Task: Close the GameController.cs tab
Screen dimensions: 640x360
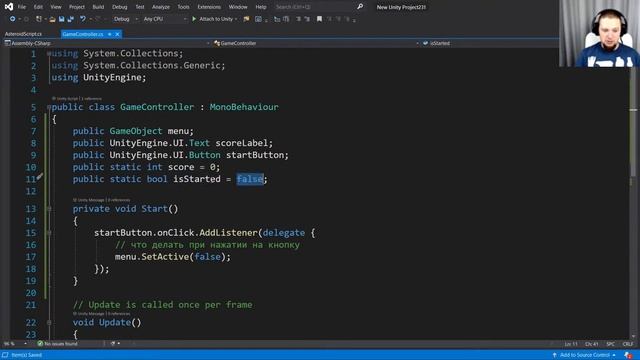Action: pyautogui.click(x=118, y=34)
